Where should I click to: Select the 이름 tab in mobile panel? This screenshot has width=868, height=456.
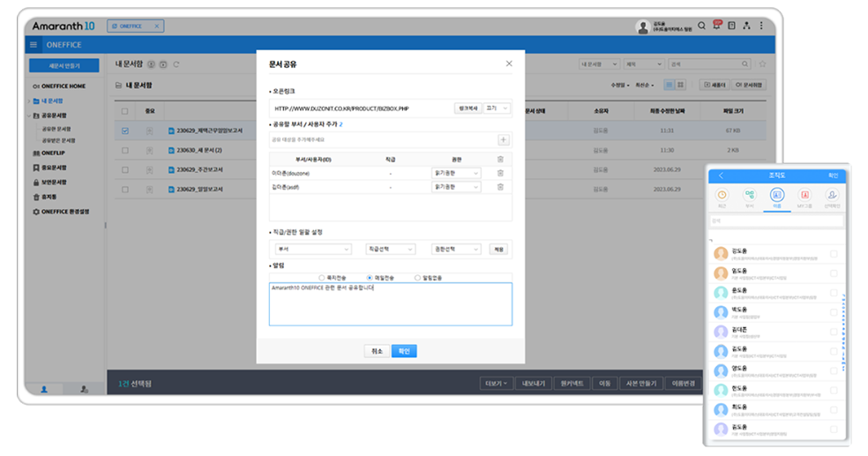[777, 198]
